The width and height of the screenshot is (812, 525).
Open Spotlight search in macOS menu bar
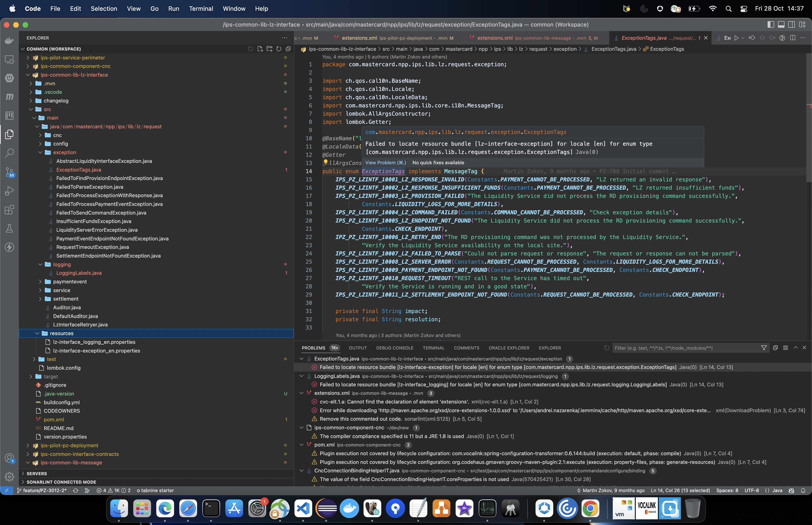tap(729, 8)
